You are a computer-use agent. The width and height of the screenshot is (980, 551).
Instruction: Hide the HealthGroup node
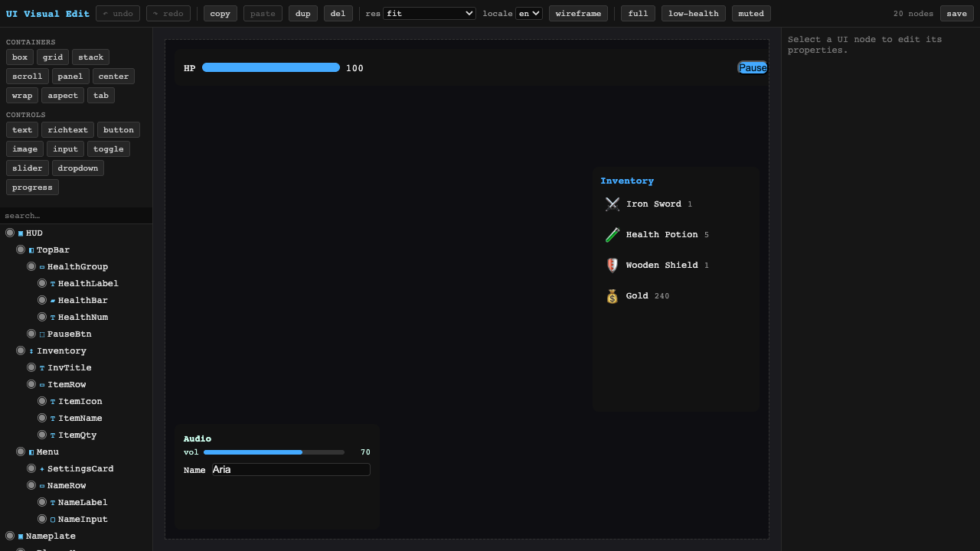(x=31, y=266)
